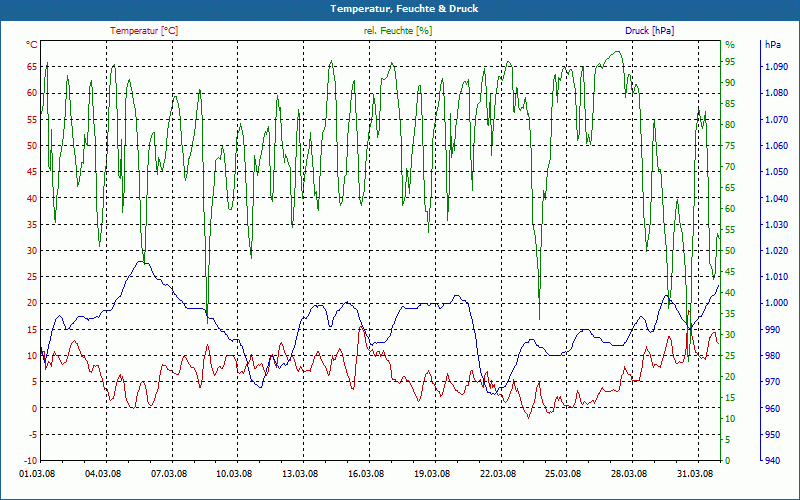Click the '1.000' pressure axis value
800x500 pixels.
click(x=777, y=303)
